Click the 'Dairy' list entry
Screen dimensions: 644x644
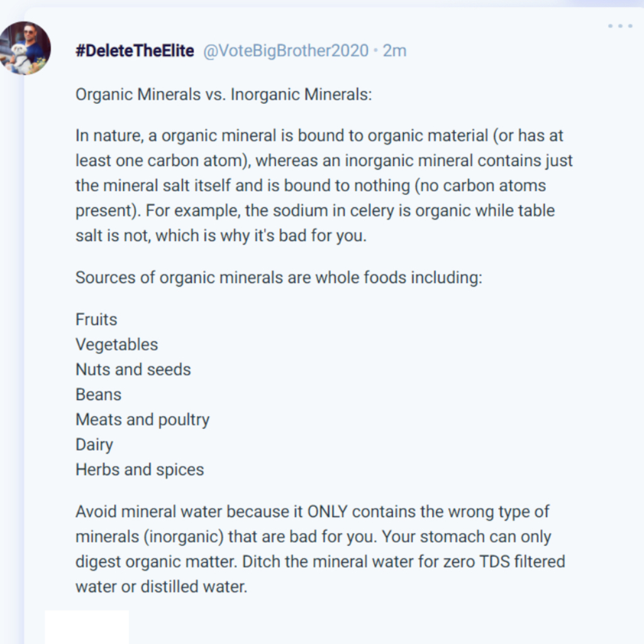tap(94, 445)
